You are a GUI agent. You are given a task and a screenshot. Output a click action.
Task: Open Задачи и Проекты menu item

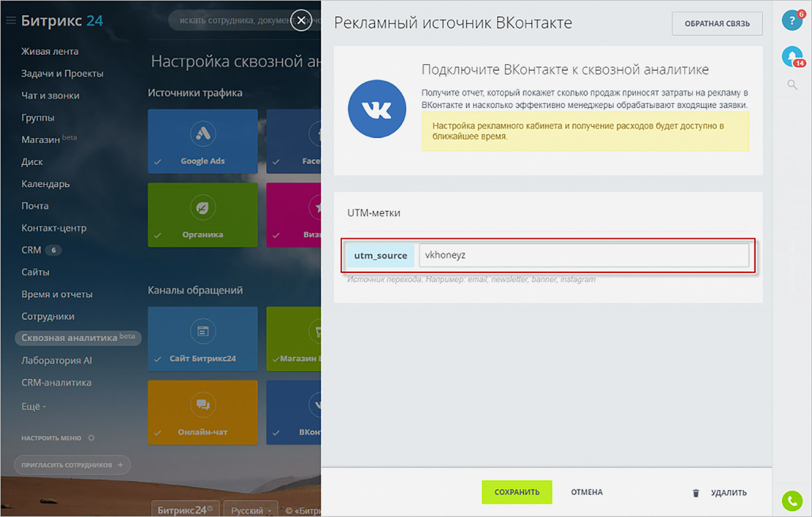coord(62,73)
